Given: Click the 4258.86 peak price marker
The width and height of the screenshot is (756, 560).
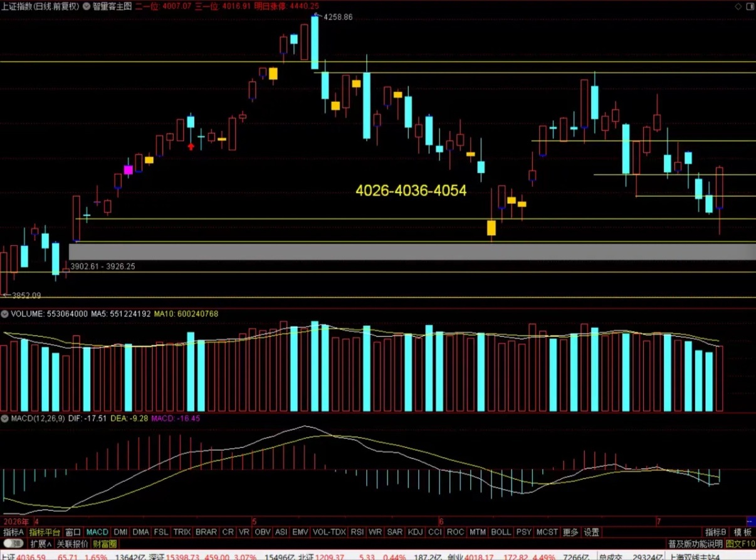Looking at the screenshot, I should [337, 17].
